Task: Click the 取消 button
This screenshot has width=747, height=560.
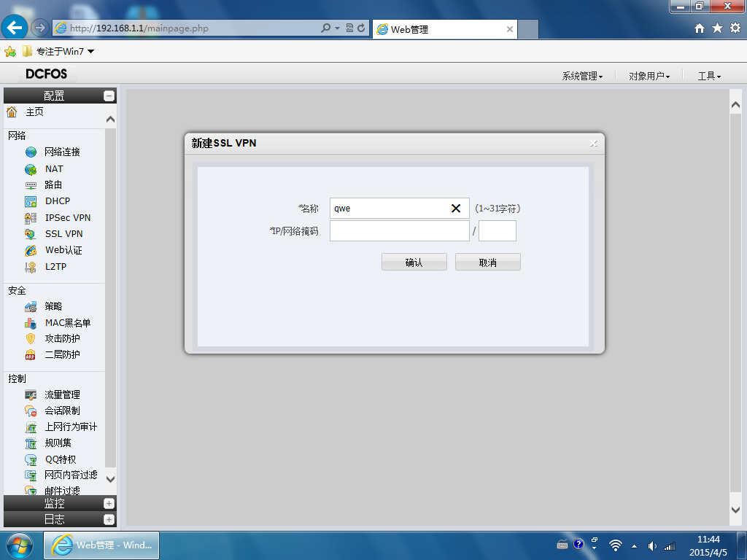Action: (488, 262)
